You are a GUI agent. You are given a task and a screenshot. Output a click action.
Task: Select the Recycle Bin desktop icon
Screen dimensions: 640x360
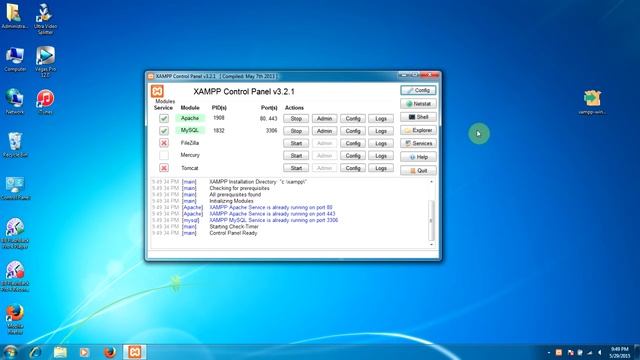[x=15, y=145]
